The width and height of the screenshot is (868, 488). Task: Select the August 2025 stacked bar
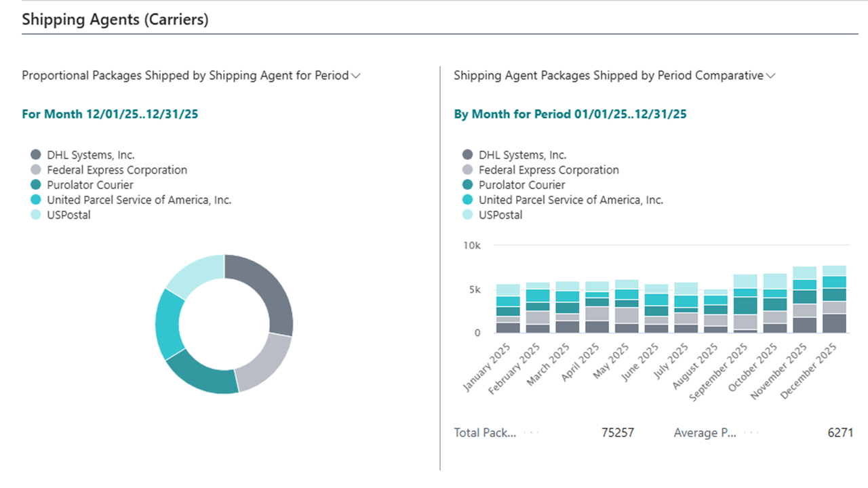tap(716, 311)
